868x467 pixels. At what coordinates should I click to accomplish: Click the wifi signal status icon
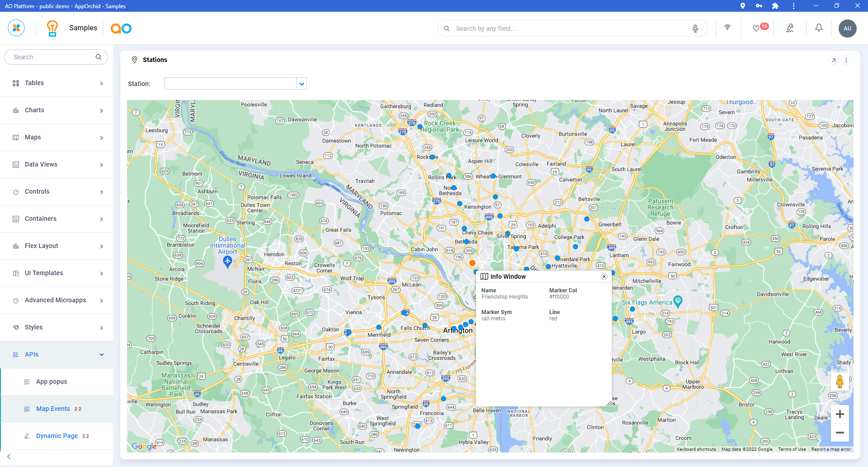727,28
